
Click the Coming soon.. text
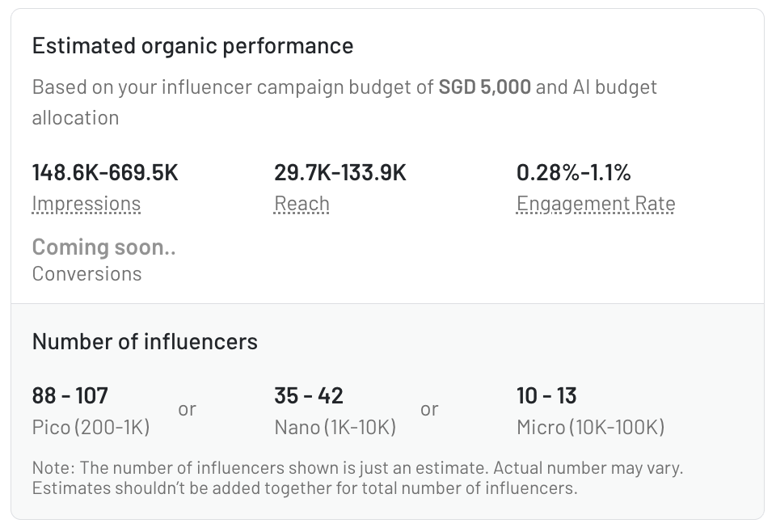(104, 247)
